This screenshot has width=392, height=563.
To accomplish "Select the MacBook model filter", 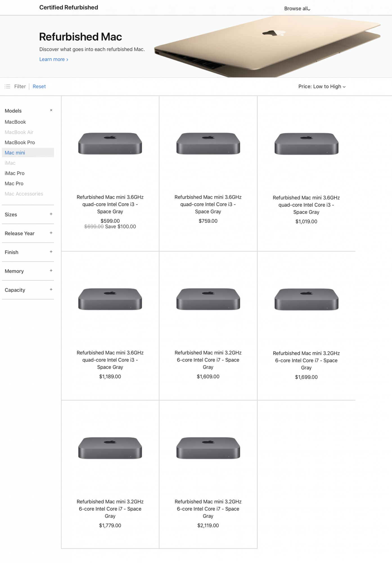I will (15, 122).
